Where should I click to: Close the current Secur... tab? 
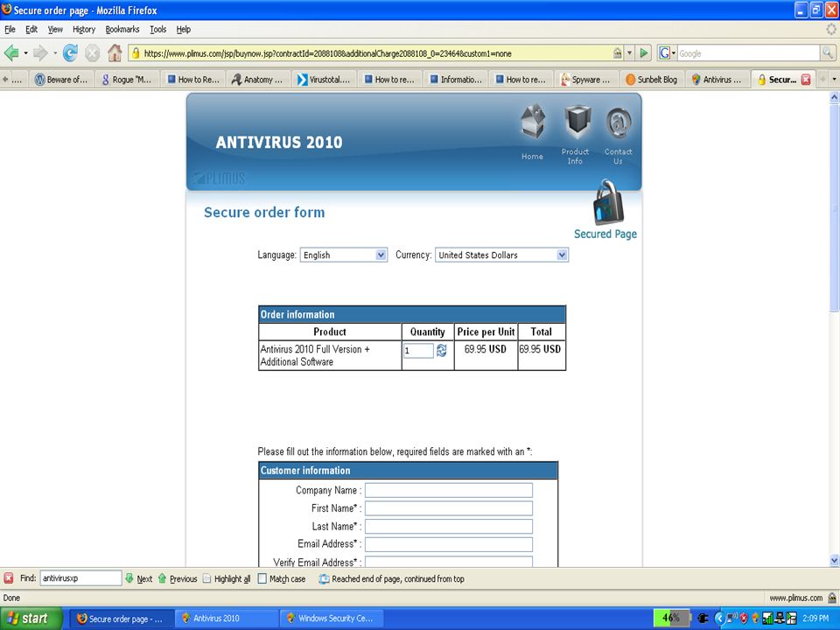806,80
